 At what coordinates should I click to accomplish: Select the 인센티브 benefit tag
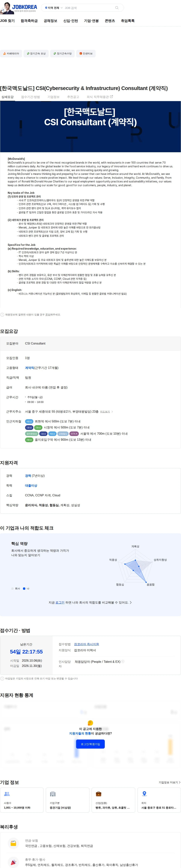tap(86, 54)
